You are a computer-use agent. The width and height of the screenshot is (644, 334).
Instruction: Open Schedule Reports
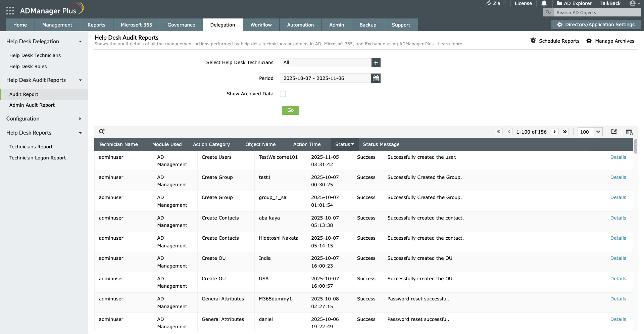555,41
